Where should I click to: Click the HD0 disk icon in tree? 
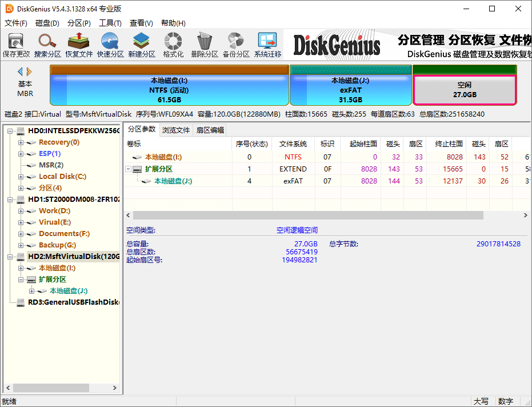pyautogui.click(x=21, y=131)
